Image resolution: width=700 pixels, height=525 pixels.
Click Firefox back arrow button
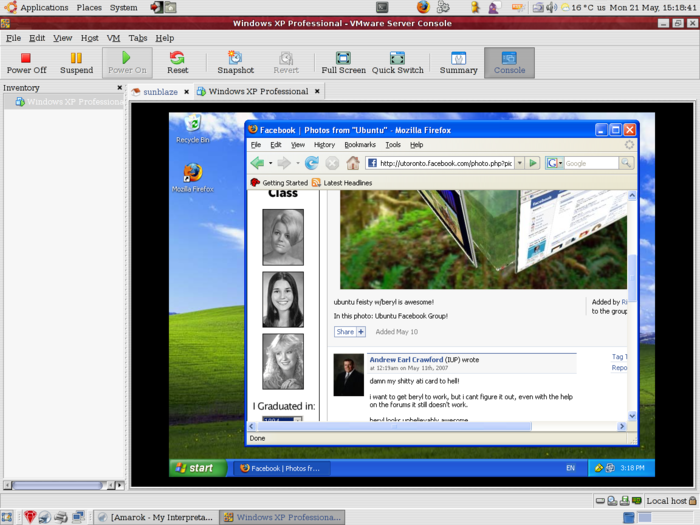coord(258,163)
